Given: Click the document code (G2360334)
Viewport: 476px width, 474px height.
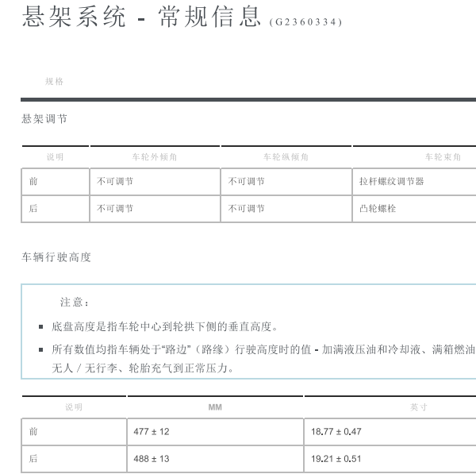Looking at the screenshot, I should pyautogui.click(x=305, y=22).
